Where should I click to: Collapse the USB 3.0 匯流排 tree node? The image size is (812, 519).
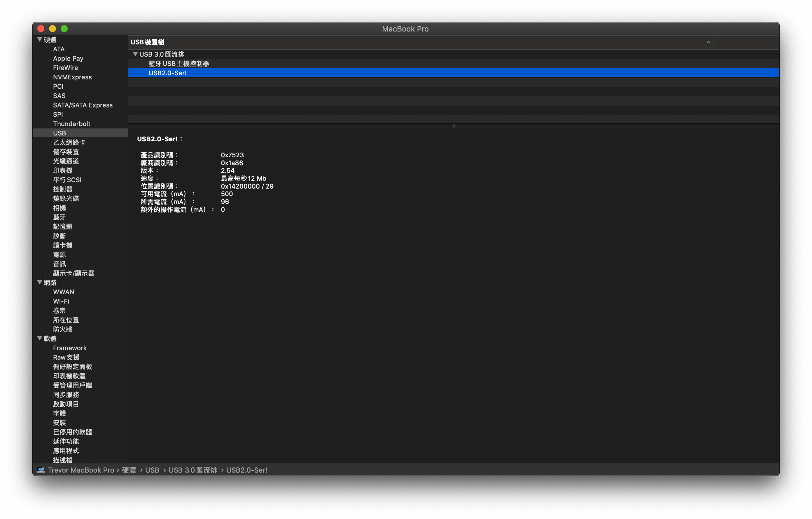tap(135, 54)
